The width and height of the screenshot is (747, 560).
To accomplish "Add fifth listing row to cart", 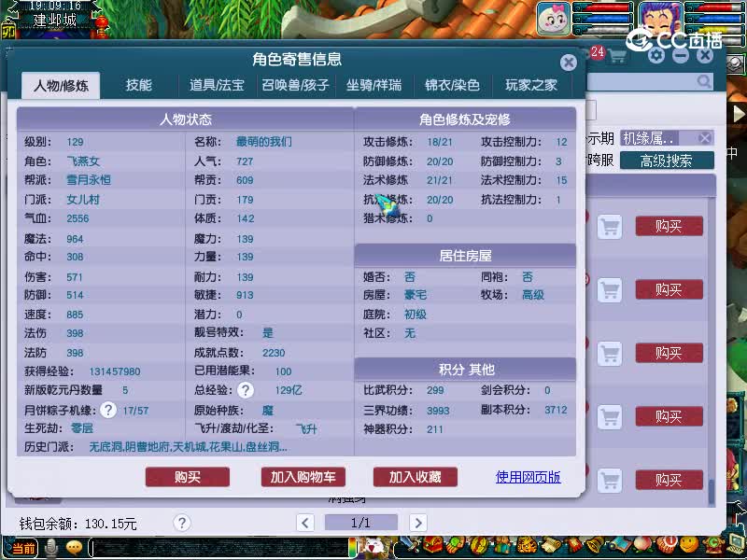I will click(x=610, y=480).
